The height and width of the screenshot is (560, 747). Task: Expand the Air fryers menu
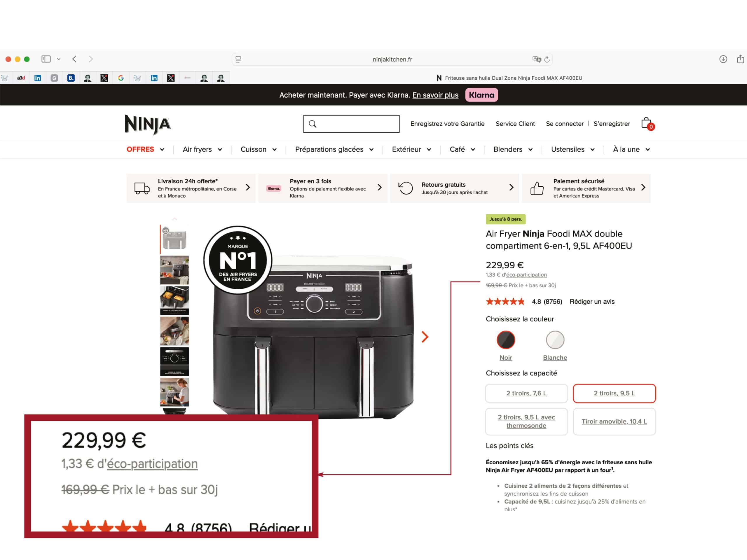point(202,149)
